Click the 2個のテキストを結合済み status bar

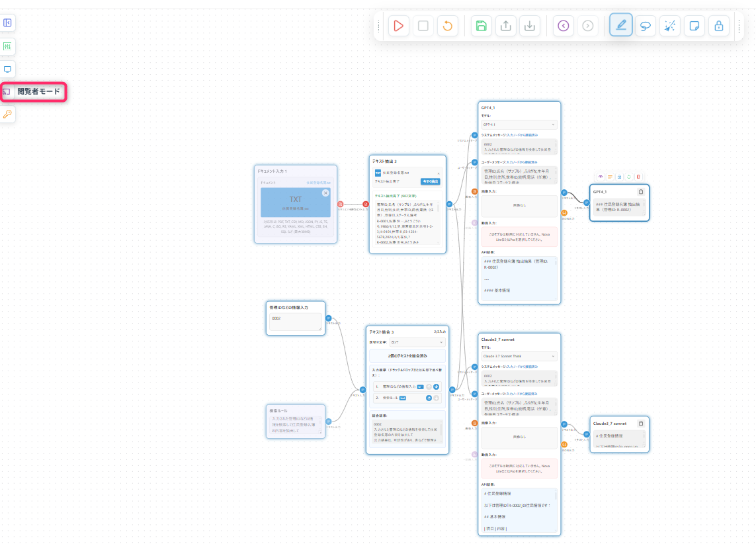407,356
